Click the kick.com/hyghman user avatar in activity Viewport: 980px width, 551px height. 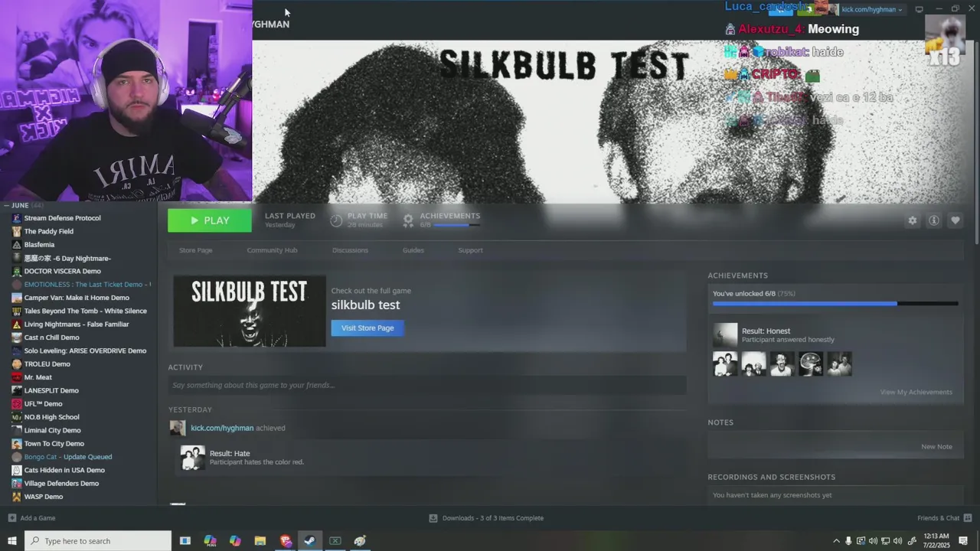coord(177,428)
